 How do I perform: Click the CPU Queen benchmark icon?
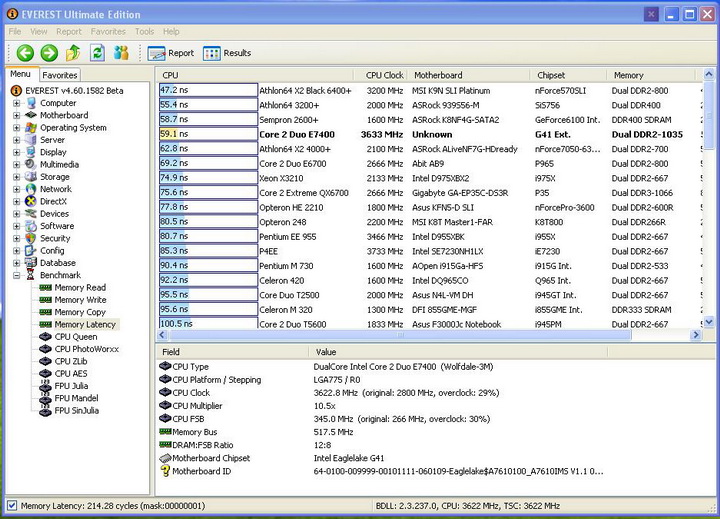point(45,337)
